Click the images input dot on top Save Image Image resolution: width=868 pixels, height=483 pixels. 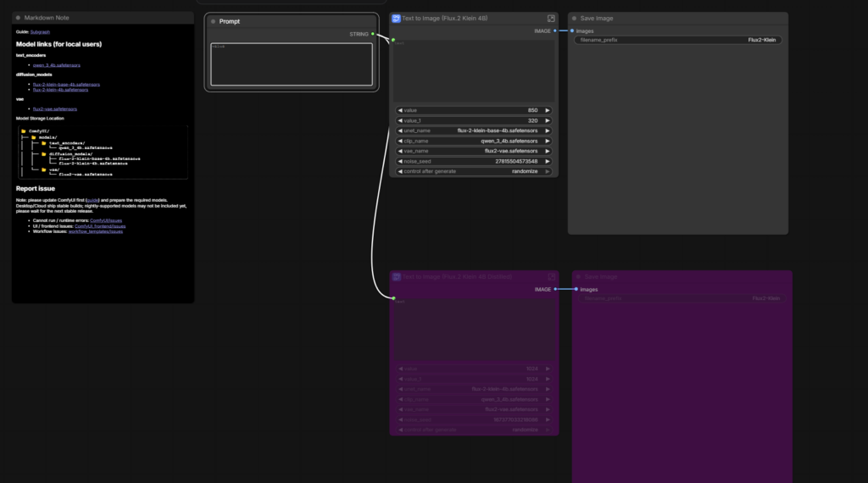coord(572,31)
